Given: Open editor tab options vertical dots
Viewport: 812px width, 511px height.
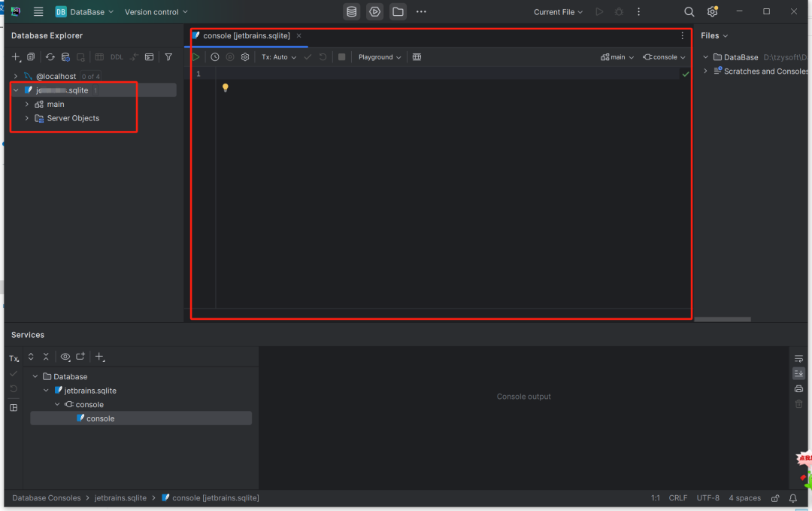Looking at the screenshot, I should point(682,36).
